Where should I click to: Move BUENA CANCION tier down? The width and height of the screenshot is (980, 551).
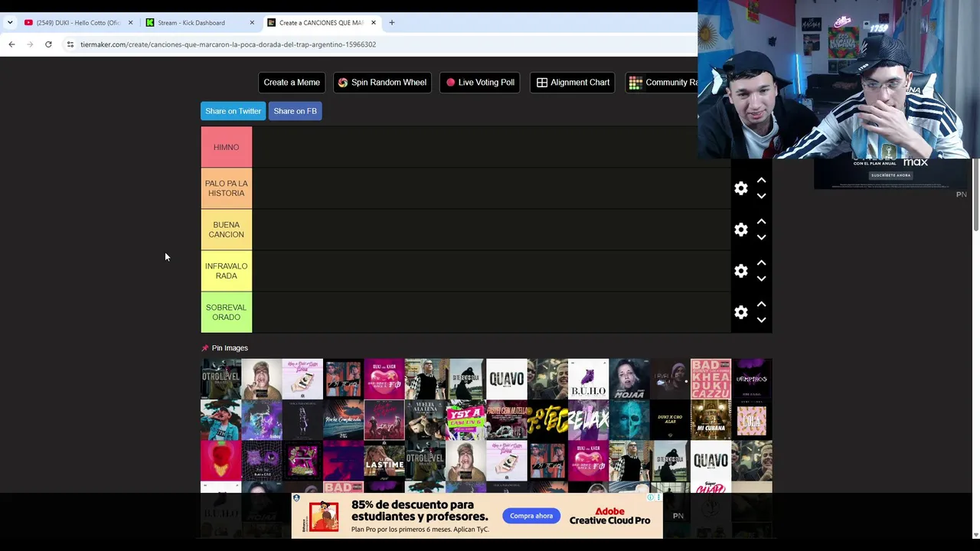tap(761, 237)
